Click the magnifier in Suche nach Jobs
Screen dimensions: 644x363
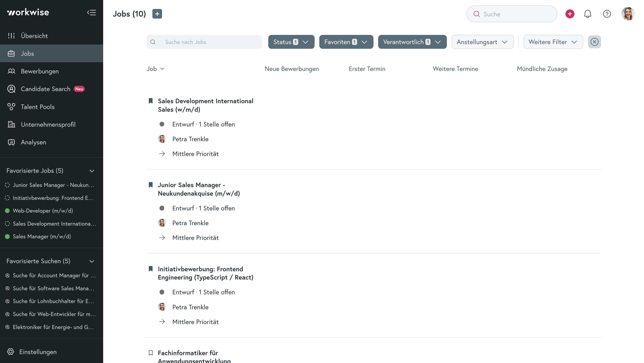pos(153,42)
